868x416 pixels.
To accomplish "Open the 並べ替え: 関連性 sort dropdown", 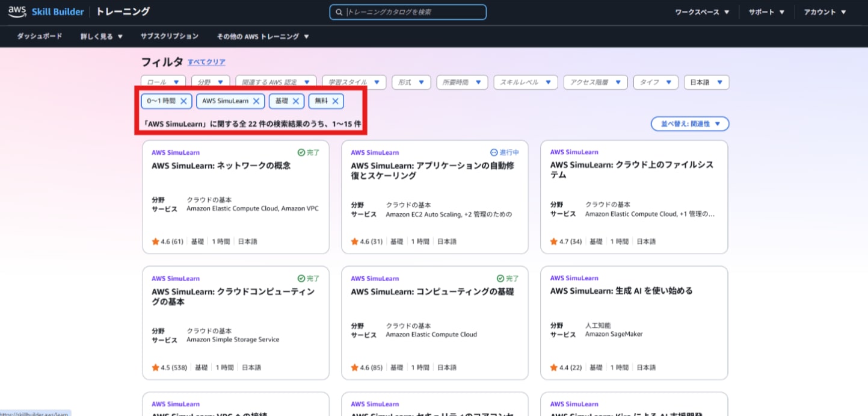I will point(690,123).
